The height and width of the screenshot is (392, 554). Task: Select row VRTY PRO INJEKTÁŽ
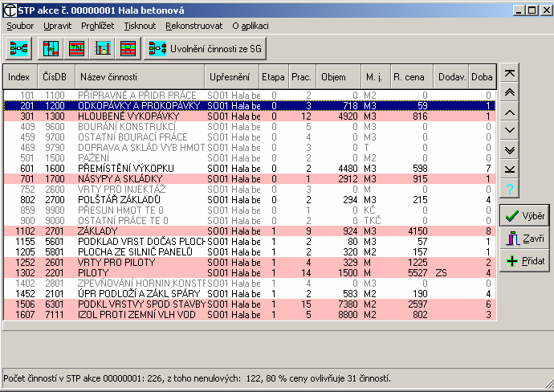[x=250, y=189]
